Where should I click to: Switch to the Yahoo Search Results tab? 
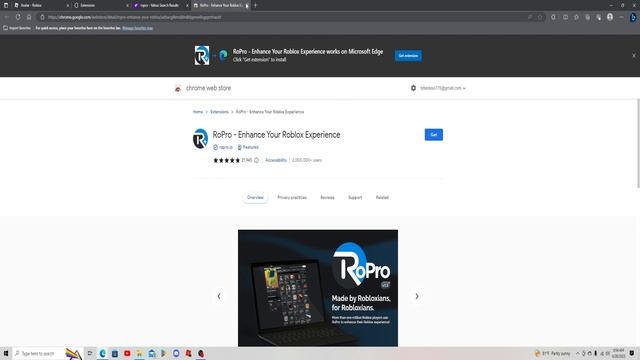[158, 5]
